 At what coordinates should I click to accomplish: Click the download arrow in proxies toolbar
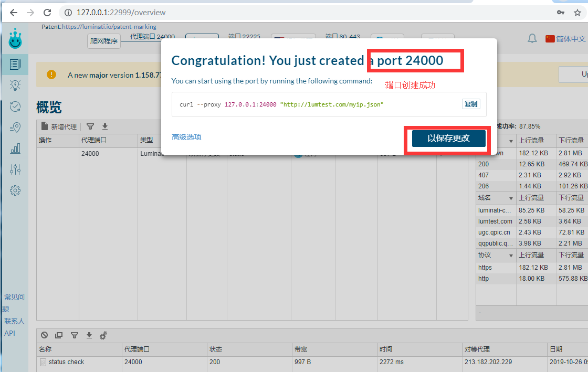[105, 126]
